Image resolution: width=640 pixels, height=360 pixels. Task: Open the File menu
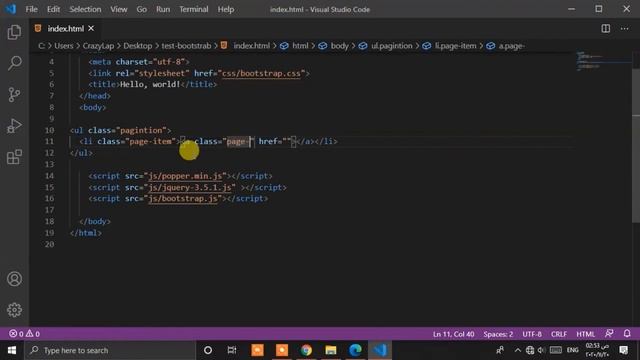pos(31,9)
